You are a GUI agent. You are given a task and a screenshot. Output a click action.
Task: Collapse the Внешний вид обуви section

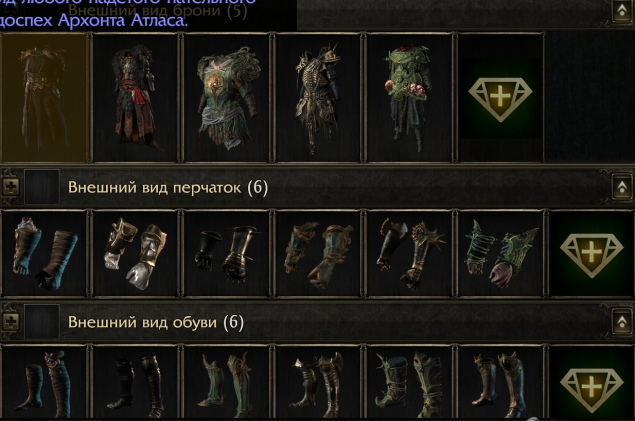click(x=622, y=322)
